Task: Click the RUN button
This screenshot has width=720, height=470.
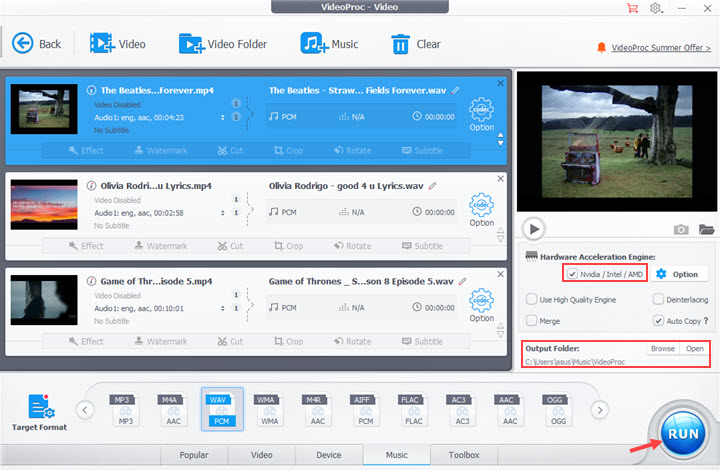Action: 683,434
